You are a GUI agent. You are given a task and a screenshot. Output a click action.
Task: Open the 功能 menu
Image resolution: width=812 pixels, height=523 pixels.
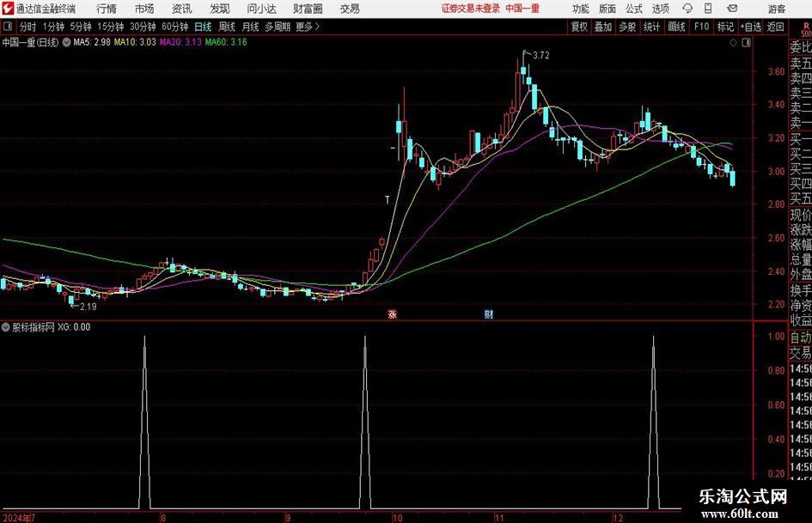(581, 9)
